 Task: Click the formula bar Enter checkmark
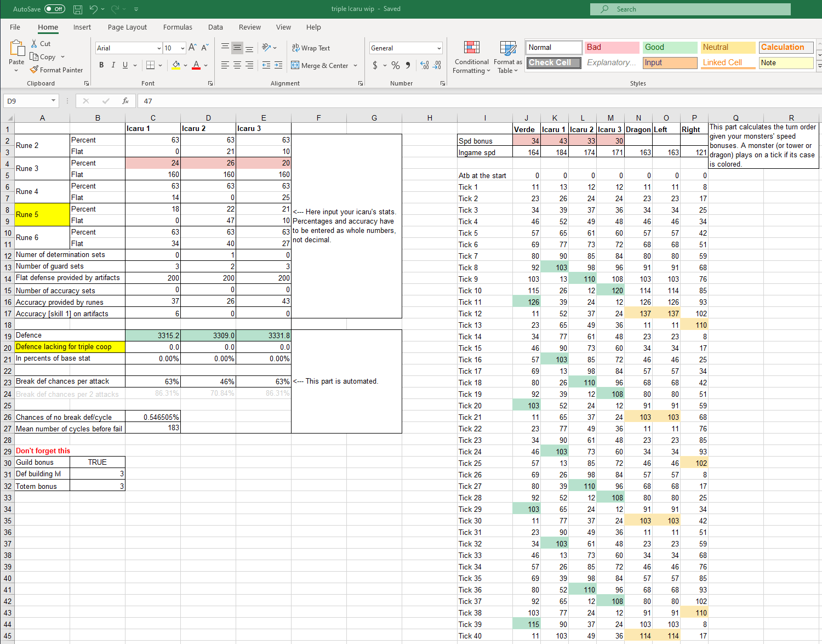click(106, 101)
